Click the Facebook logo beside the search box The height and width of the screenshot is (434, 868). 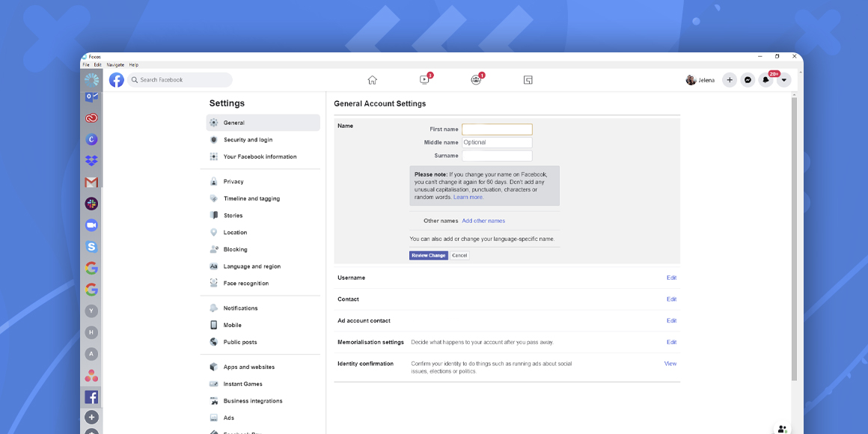116,80
